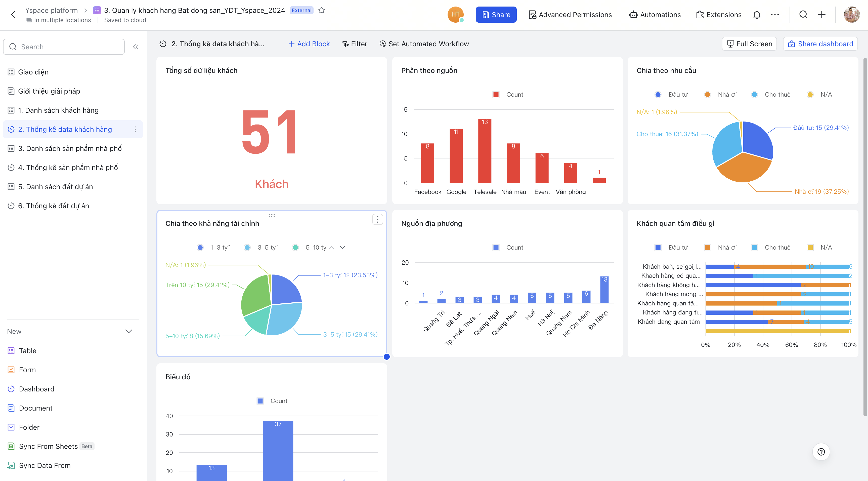Image resolution: width=868 pixels, height=481 pixels.
Task: Toggle Count legend in Nguồn địa phương
Action: [508, 247]
